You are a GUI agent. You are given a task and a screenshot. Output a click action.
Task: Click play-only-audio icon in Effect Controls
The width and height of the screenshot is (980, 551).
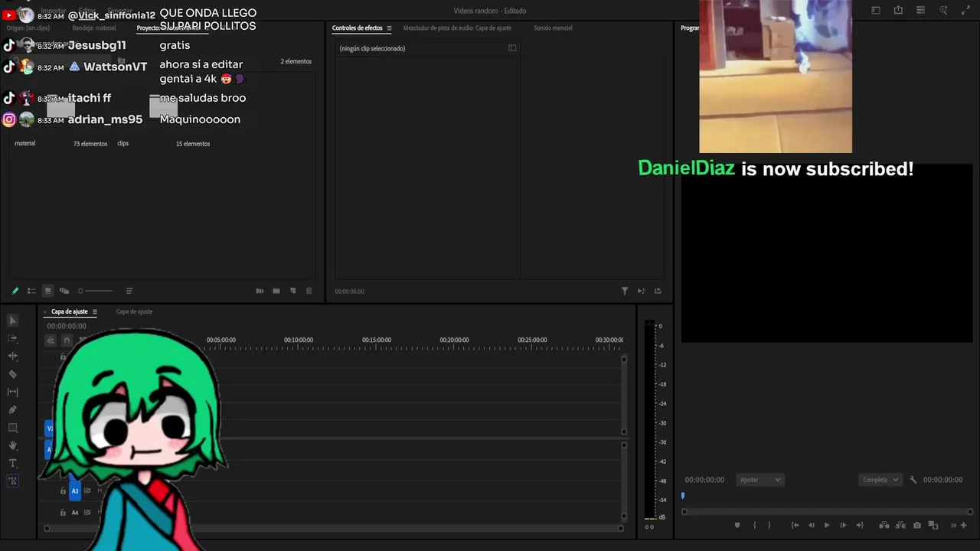pyautogui.click(x=641, y=291)
